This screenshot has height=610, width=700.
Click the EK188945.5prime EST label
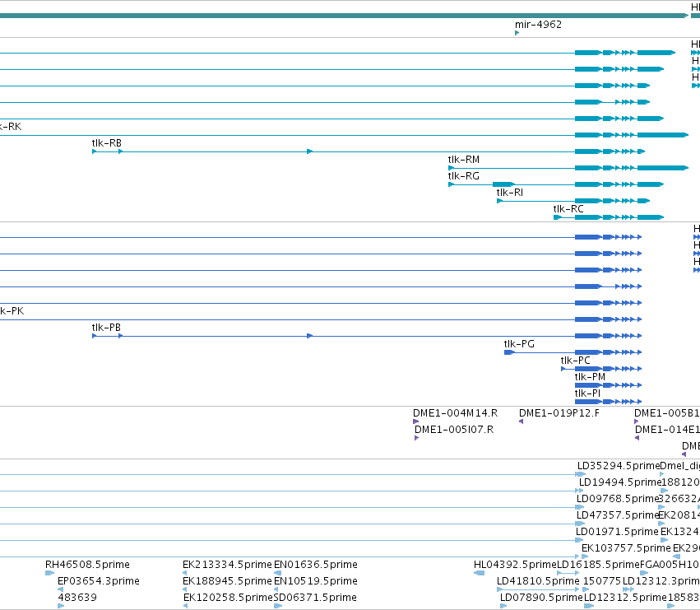227,581
